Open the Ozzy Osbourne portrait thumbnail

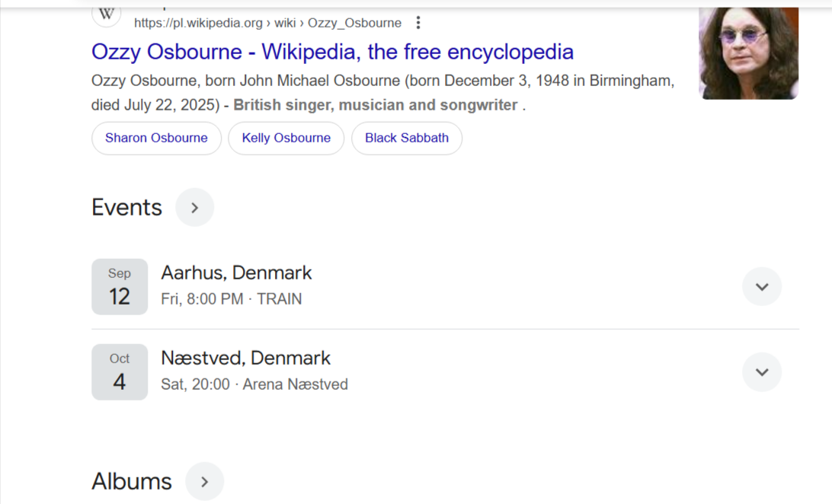[x=749, y=53]
